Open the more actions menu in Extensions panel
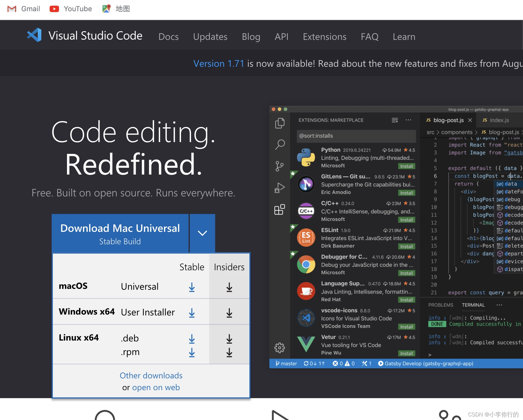This screenshot has width=523, height=420. (x=408, y=120)
